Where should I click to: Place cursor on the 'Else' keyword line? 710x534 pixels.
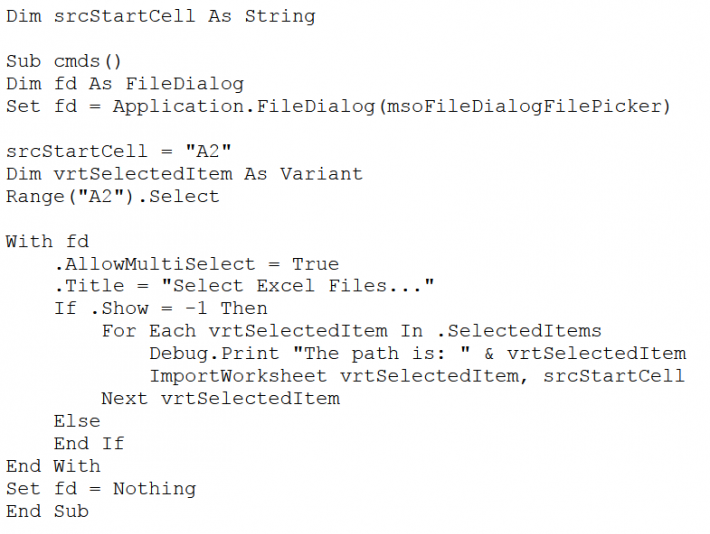coord(77,421)
